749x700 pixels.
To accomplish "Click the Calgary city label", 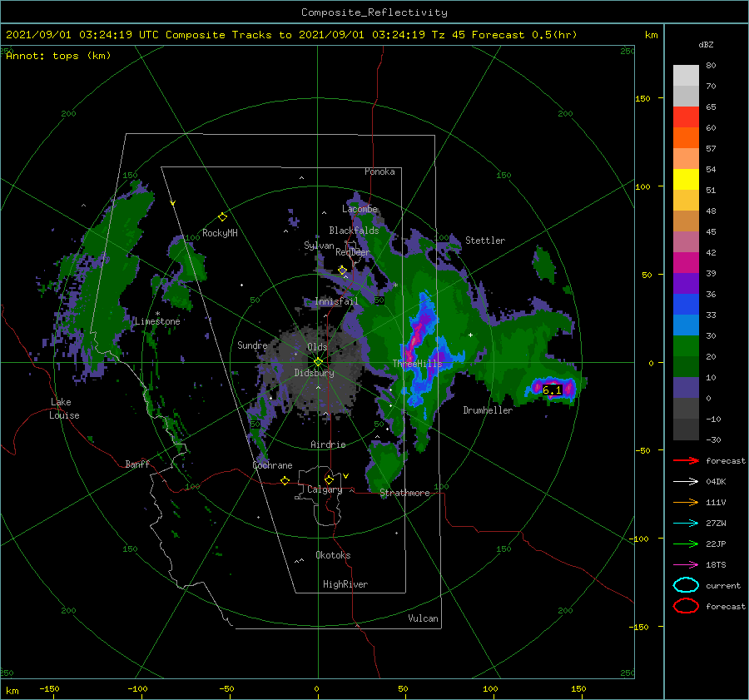I will coord(325,489).
